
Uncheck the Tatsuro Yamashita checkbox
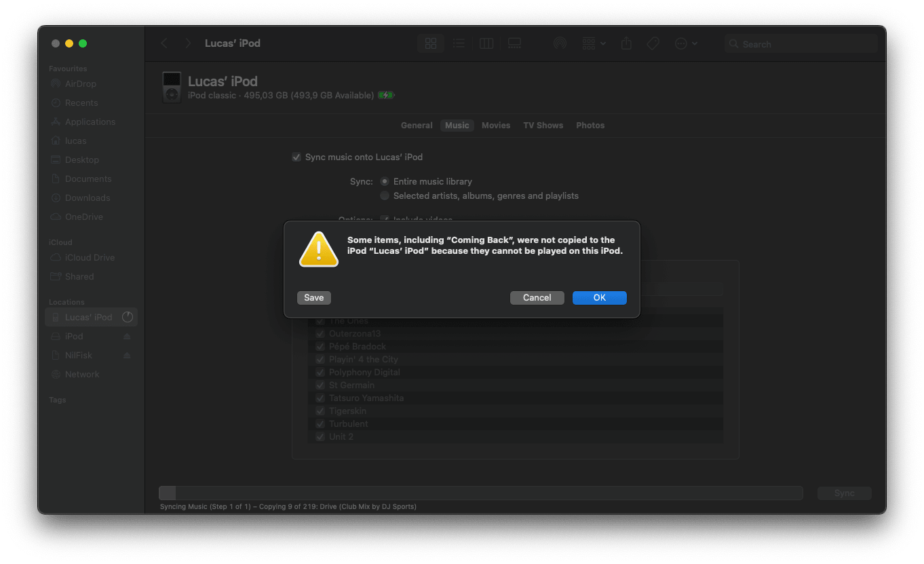coord(320,398)
